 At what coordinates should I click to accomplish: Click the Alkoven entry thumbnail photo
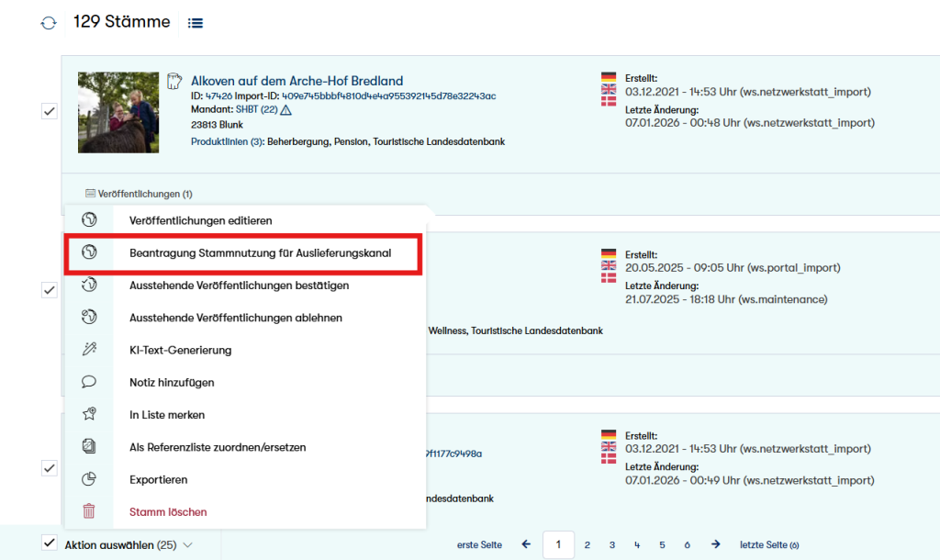tap(118, 112)
